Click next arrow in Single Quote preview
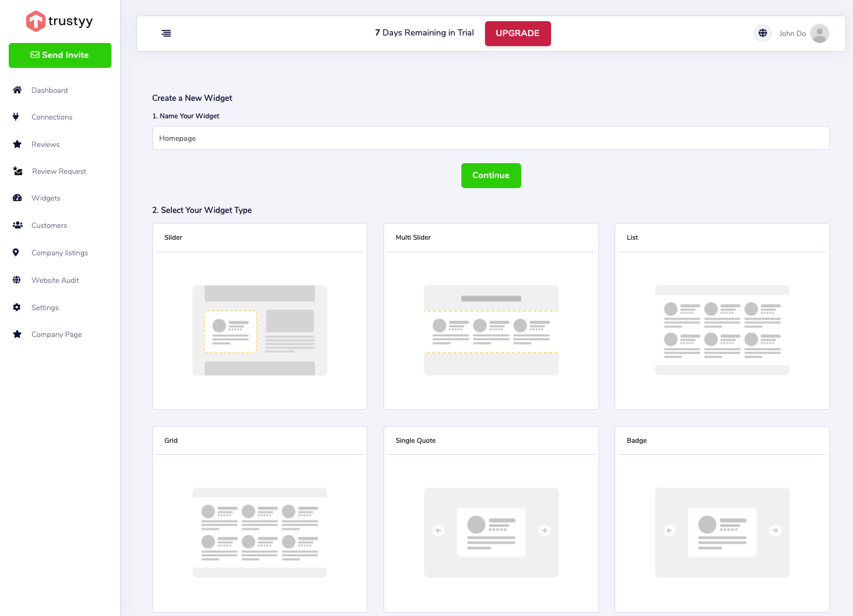853x616 pixels. 544,531
